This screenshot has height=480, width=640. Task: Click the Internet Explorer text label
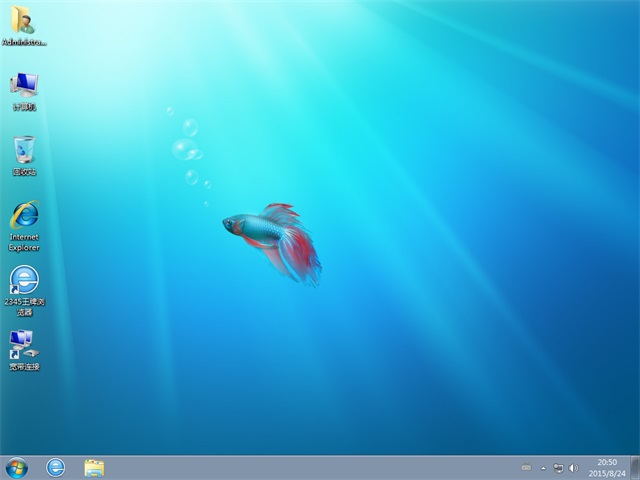click(24, 242)
